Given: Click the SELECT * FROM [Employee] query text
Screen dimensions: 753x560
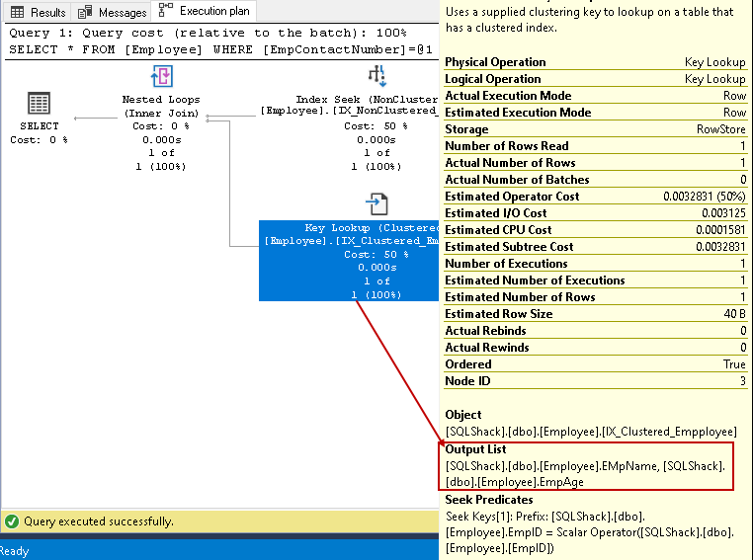Looking at the screenshot, I should (221, 49).
